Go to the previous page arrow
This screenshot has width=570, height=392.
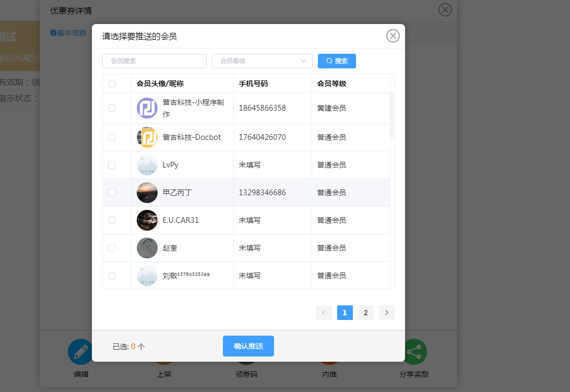click(x=324, y=312)
